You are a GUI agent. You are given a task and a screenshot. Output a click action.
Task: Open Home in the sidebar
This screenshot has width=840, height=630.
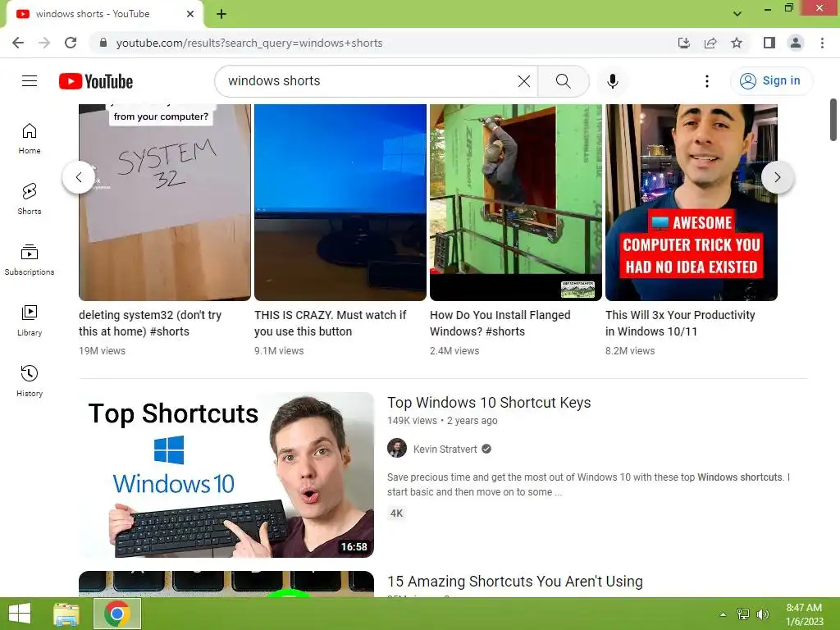pos(30,139)
